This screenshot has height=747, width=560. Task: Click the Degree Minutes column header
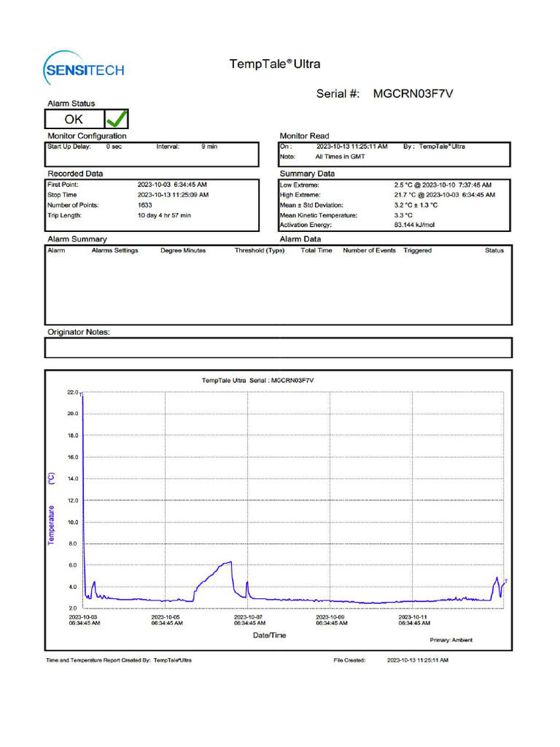(183, 251)
